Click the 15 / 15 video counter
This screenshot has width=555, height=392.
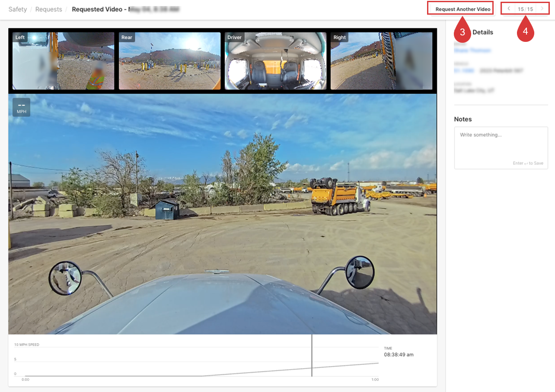click(525, 9)
